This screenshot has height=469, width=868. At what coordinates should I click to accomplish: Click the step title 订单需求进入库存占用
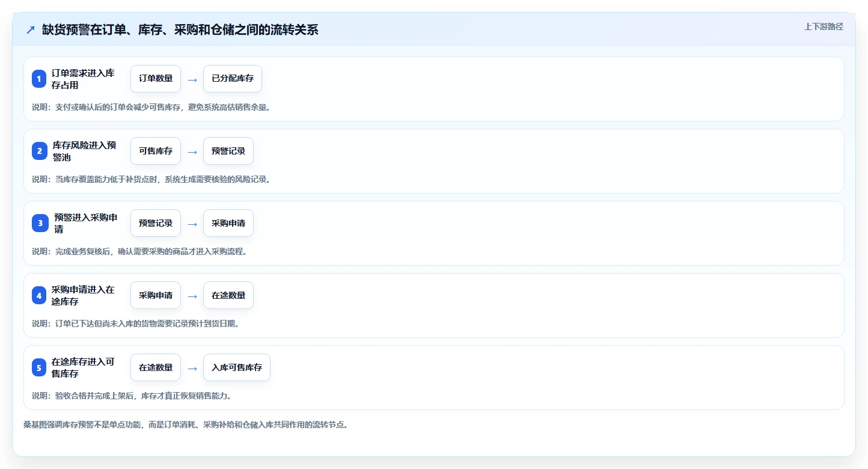(83, 79)
